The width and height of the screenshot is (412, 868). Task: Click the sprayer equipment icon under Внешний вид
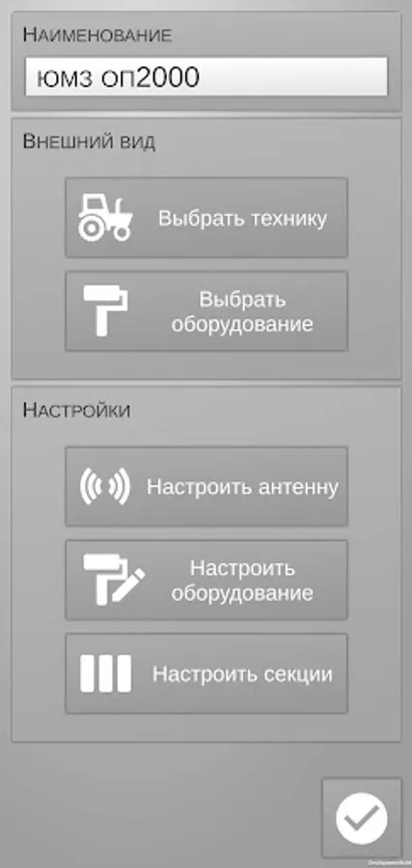pos(105,312)
